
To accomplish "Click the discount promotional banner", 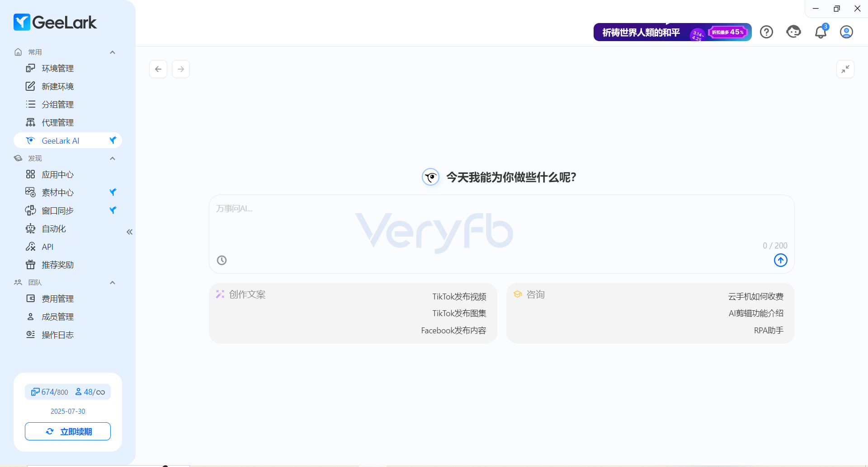I will [672, 32].
